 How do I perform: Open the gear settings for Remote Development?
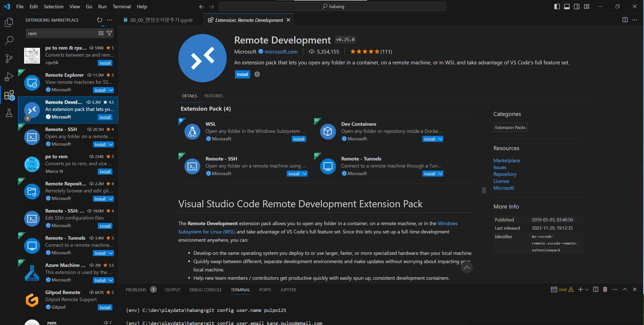tap(257, 74)
